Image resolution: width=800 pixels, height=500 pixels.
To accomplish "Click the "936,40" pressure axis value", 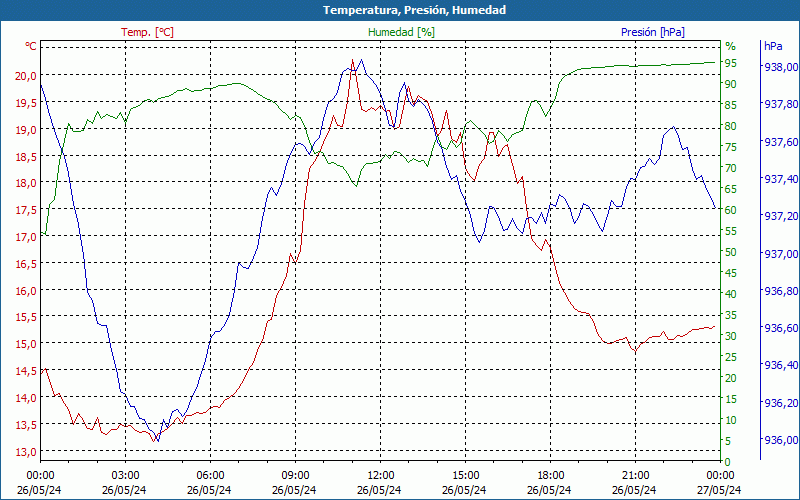I will [x=781, y=365].
